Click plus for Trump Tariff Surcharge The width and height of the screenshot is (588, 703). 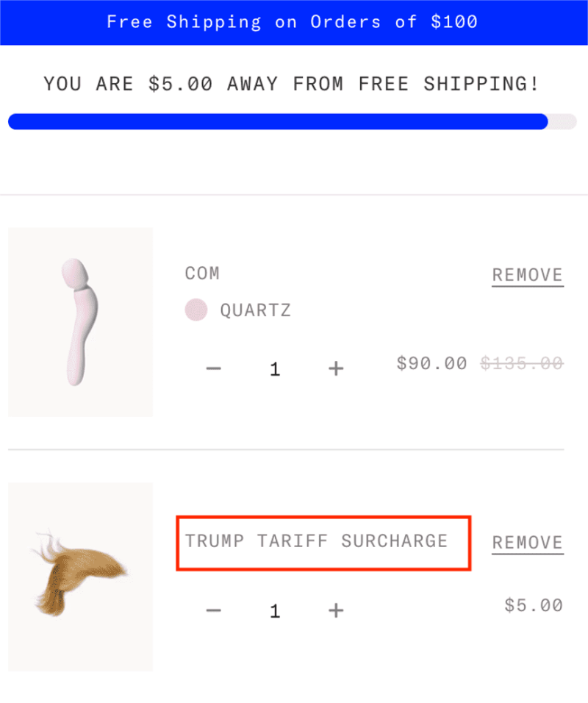click(336, 610)
